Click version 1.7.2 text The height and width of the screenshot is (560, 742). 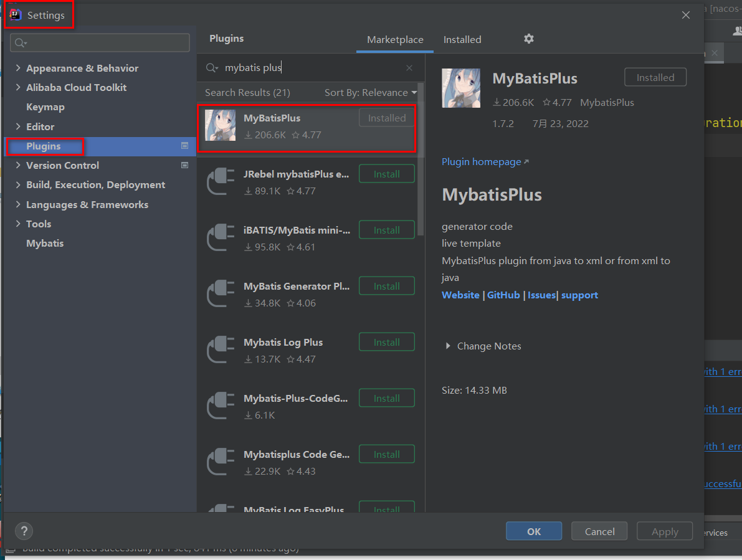(x=503, y=124)
